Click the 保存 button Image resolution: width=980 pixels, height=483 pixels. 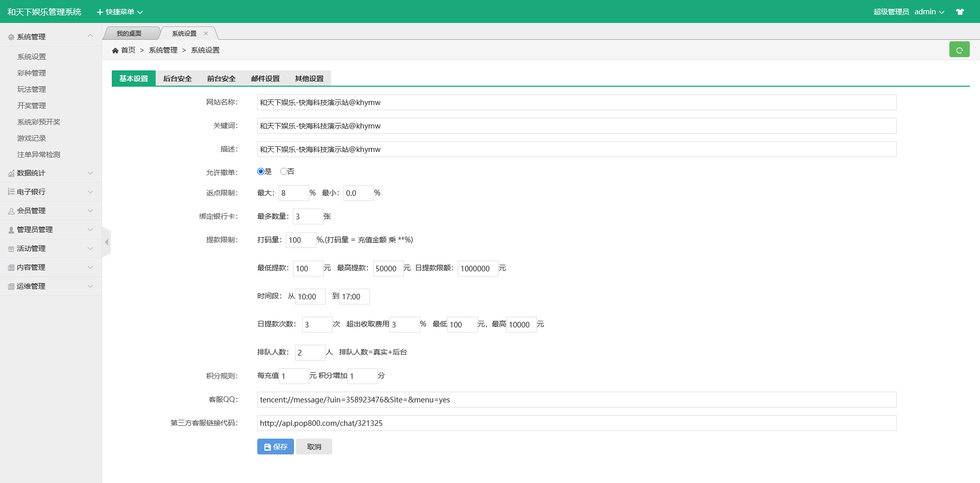pyautogui.click(x=275, y=447)
